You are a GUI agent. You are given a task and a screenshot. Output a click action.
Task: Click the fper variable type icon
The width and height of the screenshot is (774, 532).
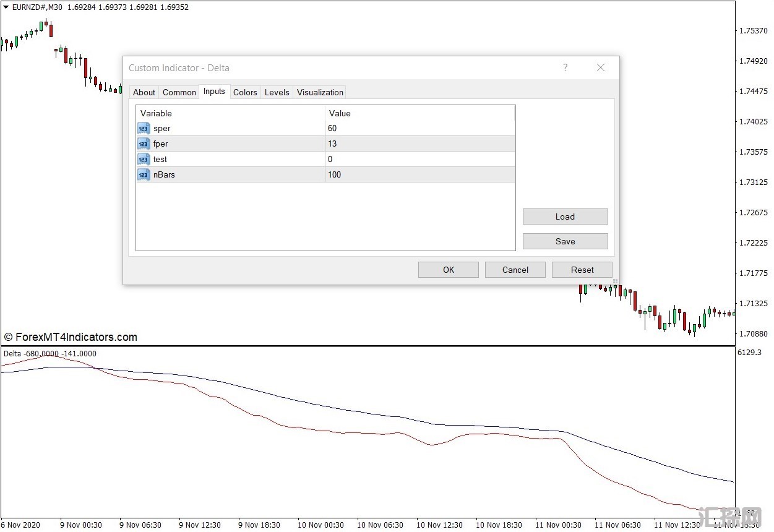pos(144,144)
